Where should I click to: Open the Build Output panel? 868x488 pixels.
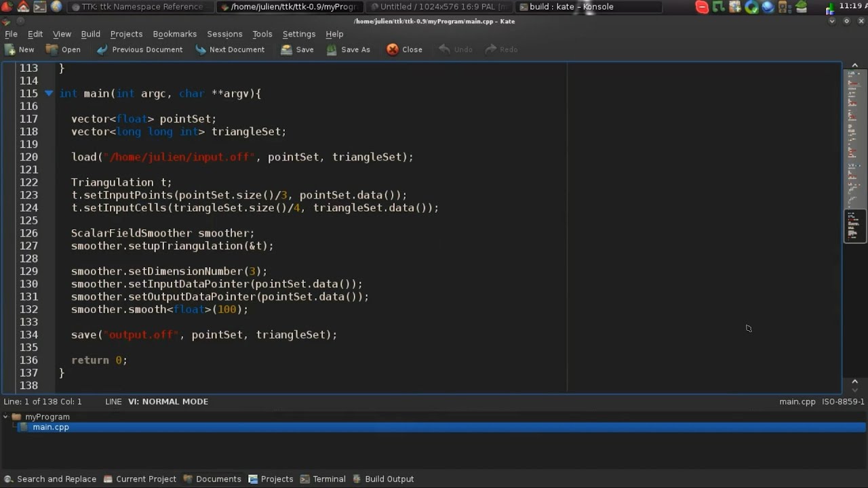[x=383, y=479]
